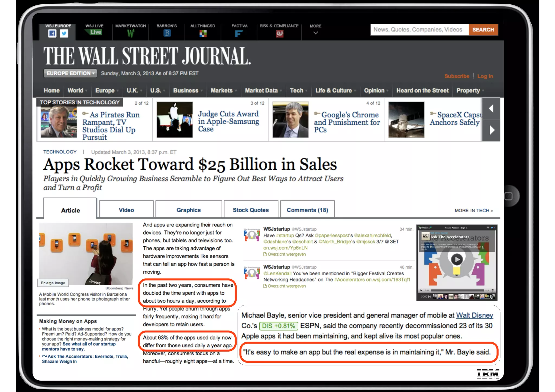Open the Factiva F icon

click(x=239, y=34)
